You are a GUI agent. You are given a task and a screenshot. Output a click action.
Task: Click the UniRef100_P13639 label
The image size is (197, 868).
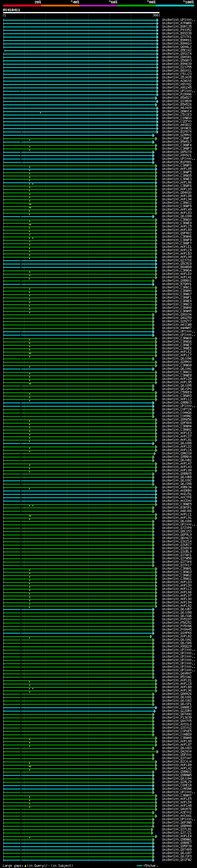click(177, 718)
